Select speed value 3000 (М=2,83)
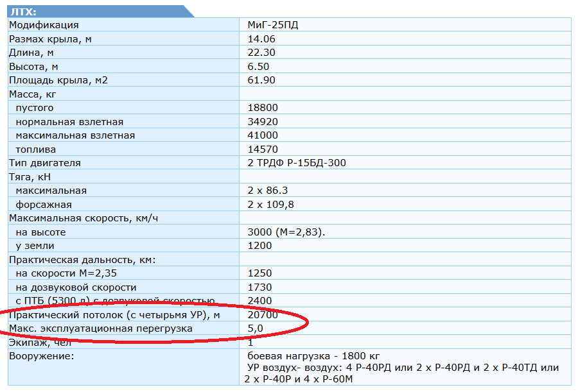Screen dimensions: 578x392 (286, 232)
